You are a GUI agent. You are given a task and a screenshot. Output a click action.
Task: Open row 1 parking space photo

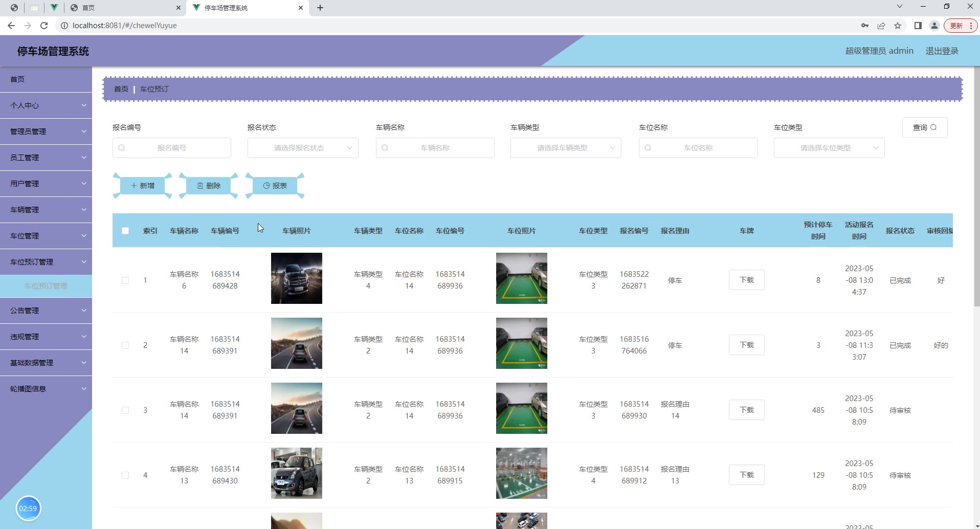click(x=522, y=278)
